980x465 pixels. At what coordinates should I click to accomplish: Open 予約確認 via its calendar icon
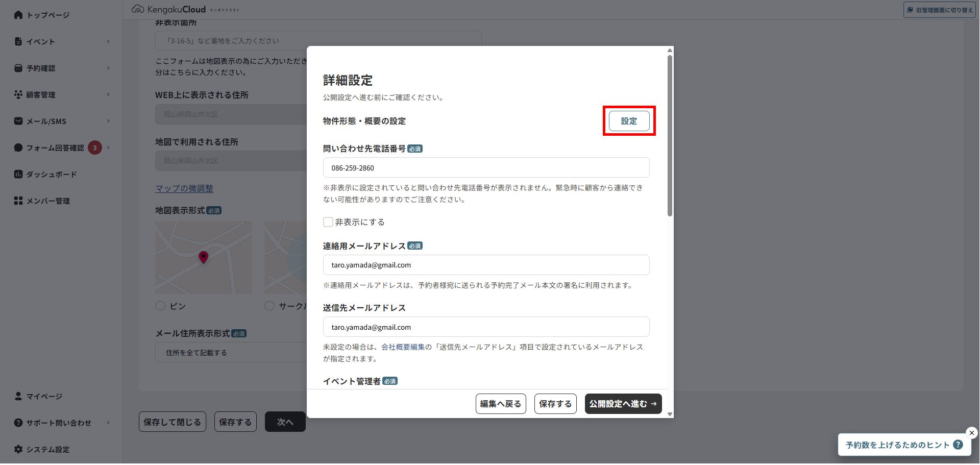click(18, 68)
